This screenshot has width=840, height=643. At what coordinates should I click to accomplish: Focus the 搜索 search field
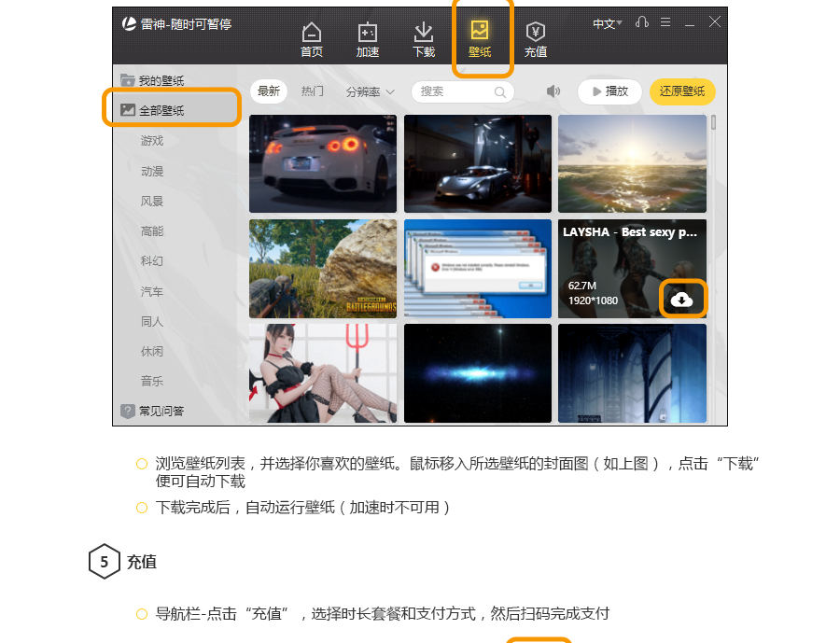coord(463,91)
